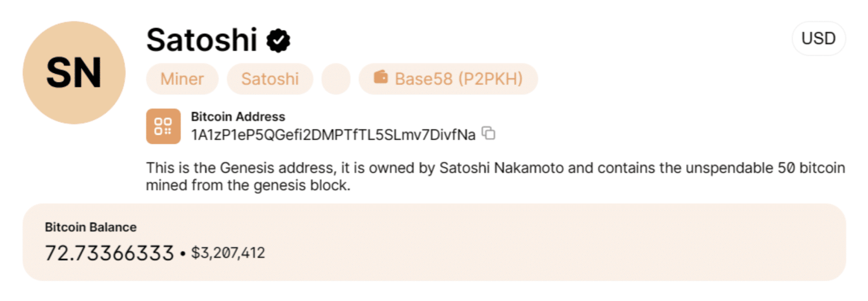Click the 72.73366333 balance amount
This screenshot has width=868, height=301.
(109, 253)
